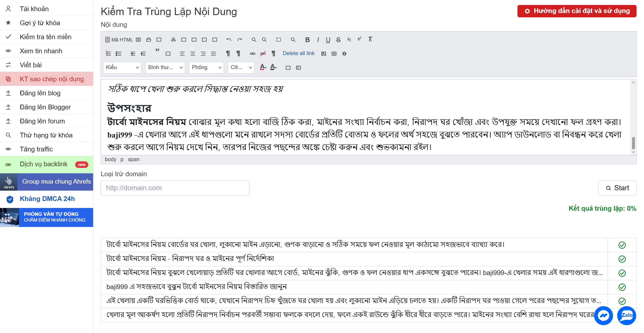Image resolution: width=644 pixels, height=333 pixels.
Task: Open Hướng dẫn cài đặt và sử dụng
Action: (577, 11)
